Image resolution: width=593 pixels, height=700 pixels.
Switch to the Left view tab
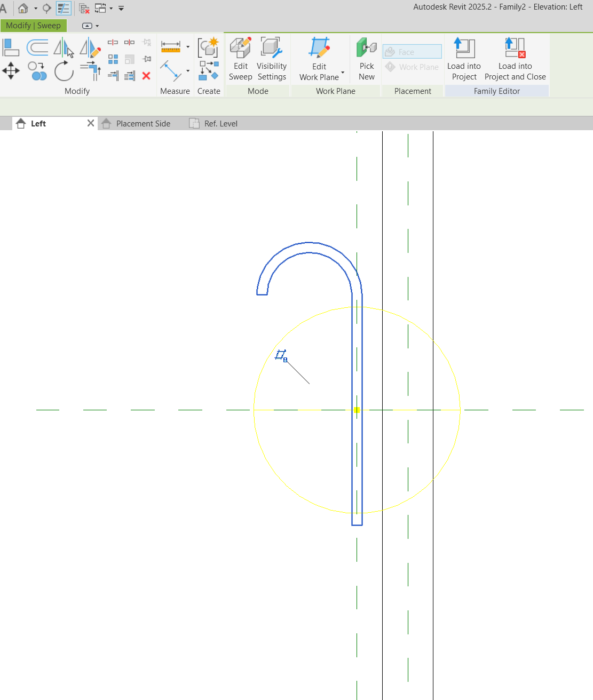click(38, 123)
